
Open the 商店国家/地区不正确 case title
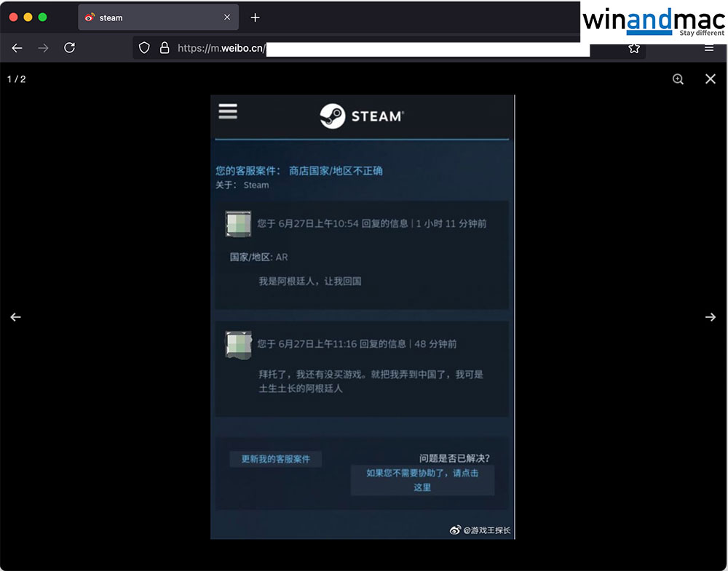[336, 171]
